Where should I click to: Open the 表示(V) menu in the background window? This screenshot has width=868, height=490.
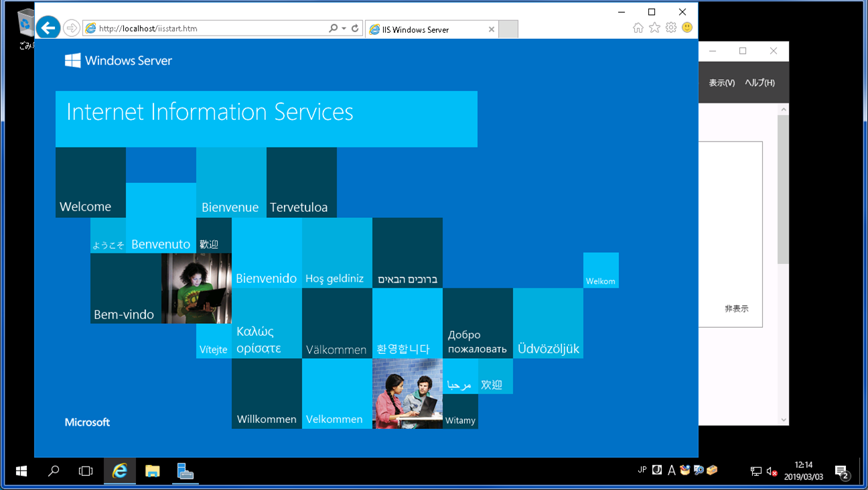pyautogui.click(x=721, y=82)
